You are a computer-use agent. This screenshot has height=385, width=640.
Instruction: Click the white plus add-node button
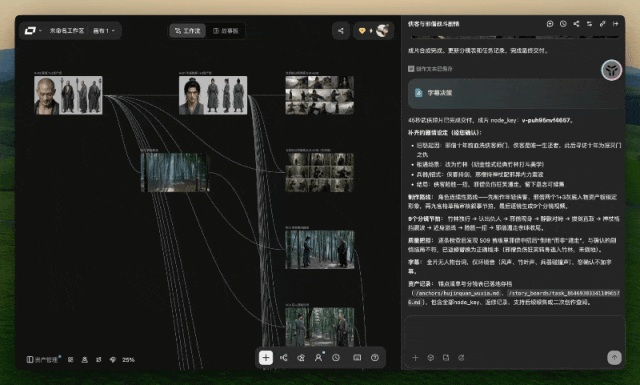click(x=266, y=358)
